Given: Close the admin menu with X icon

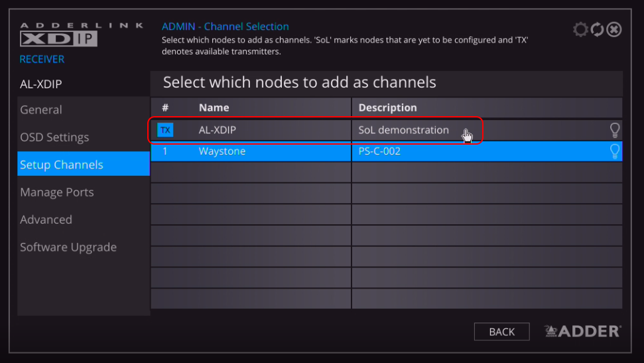Looking at the screenshot, I should pyautogui.click(x=614, y=29).
